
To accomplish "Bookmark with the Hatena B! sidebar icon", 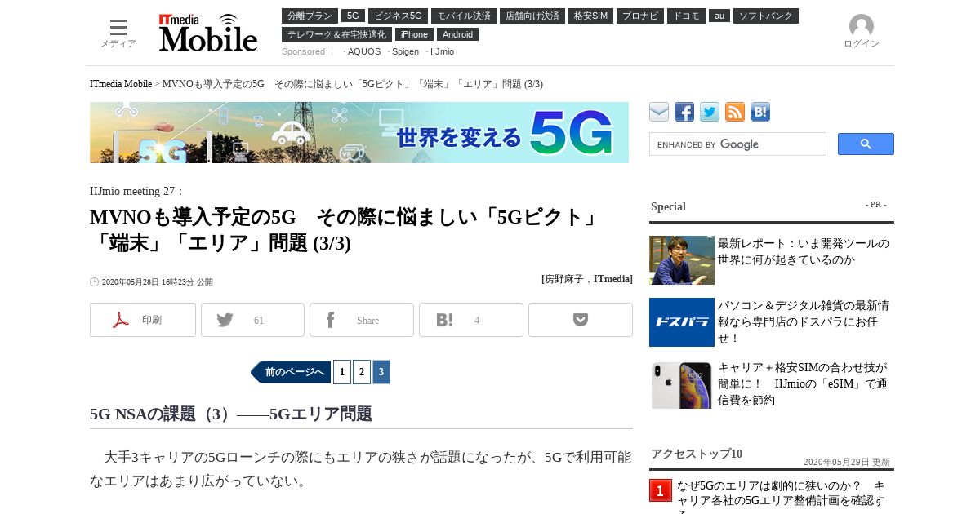I will click(x=760, y=112).
